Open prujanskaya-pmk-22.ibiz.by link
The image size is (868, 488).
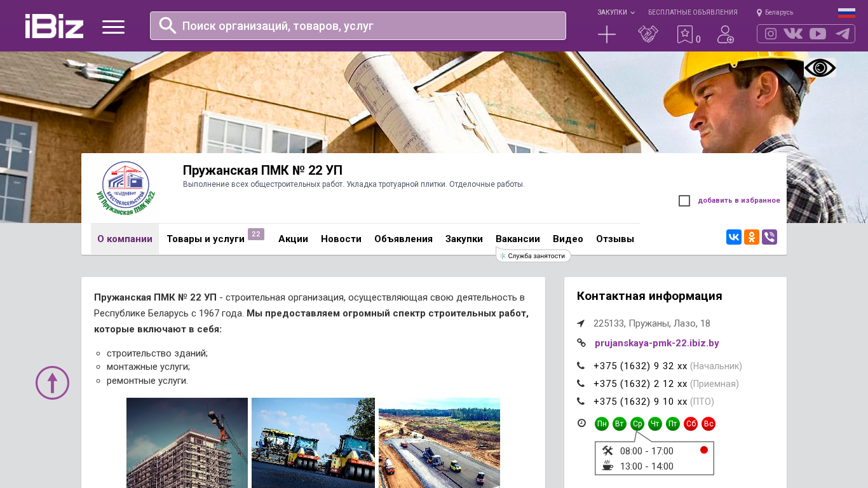[657, 343]
